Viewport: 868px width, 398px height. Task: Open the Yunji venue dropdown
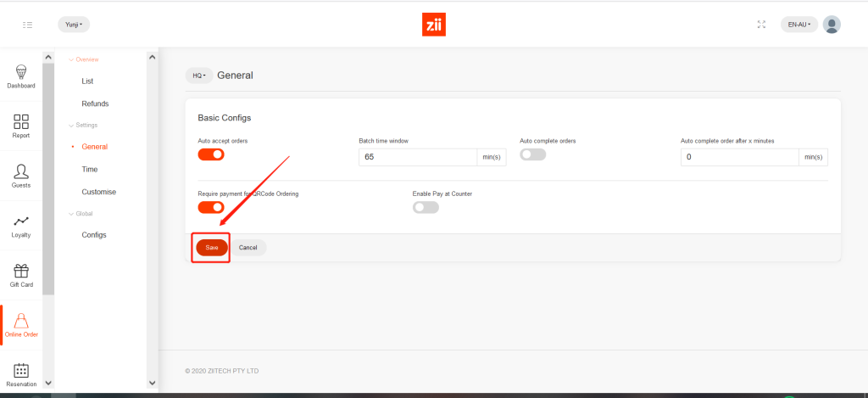click(x=74, y=25)
